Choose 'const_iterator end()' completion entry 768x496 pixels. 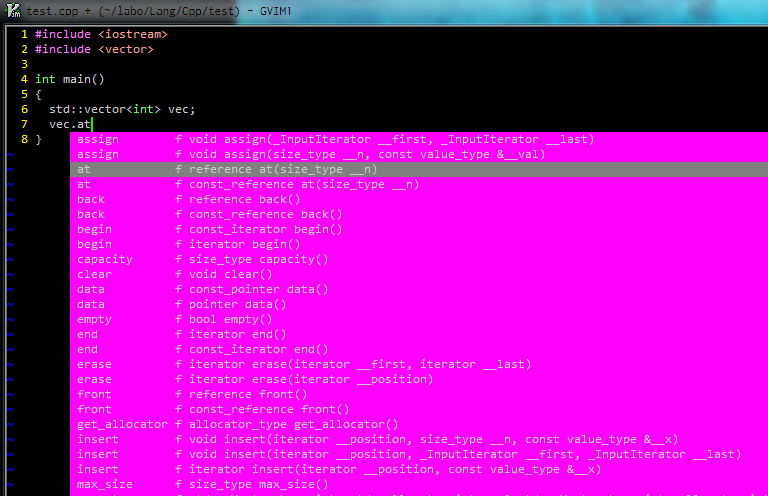pos(419,349)
